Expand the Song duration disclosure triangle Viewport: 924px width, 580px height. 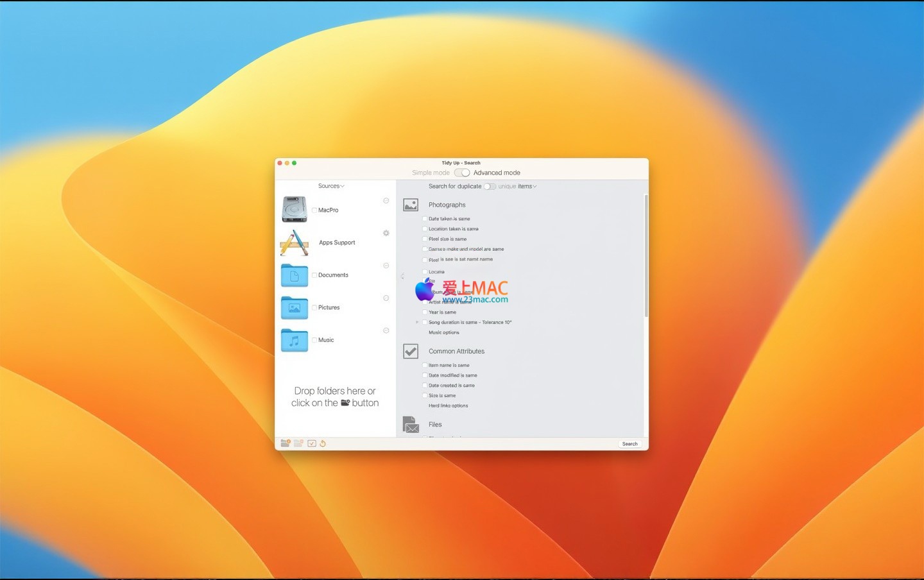click(417, 322)
